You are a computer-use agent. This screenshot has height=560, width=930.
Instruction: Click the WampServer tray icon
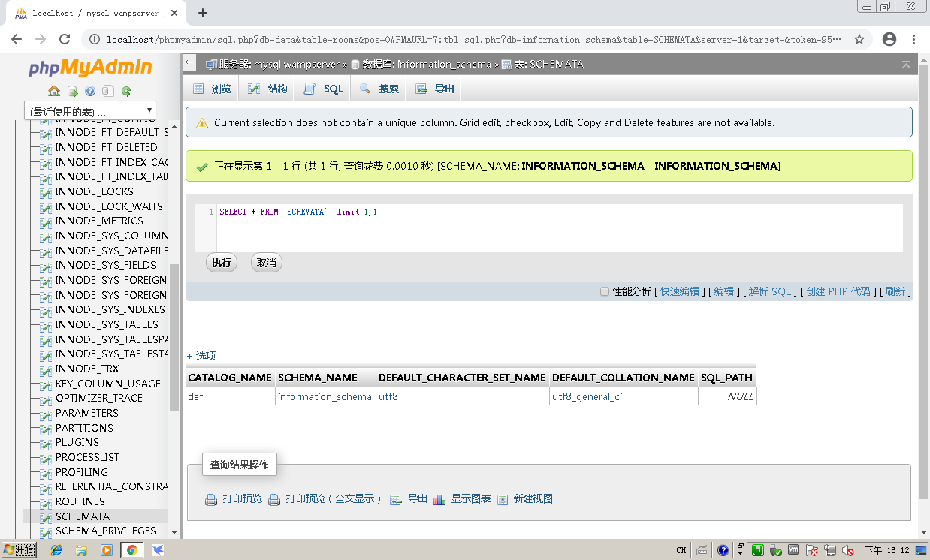[758, 550]
